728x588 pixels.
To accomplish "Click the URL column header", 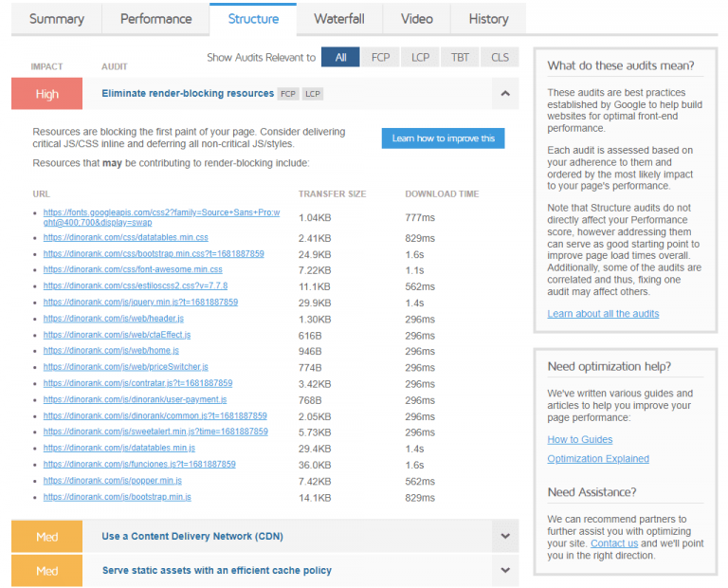I will pos(42,194).
